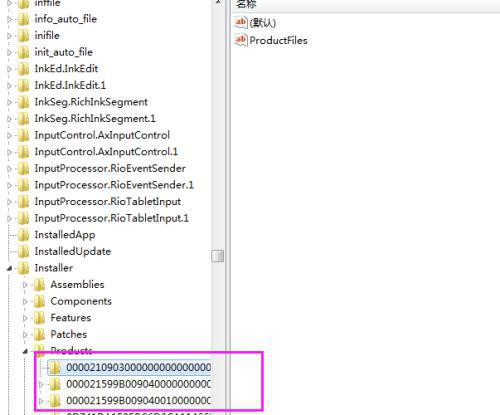Expand the 000021599B00904000000000 key

click(41, 384)
